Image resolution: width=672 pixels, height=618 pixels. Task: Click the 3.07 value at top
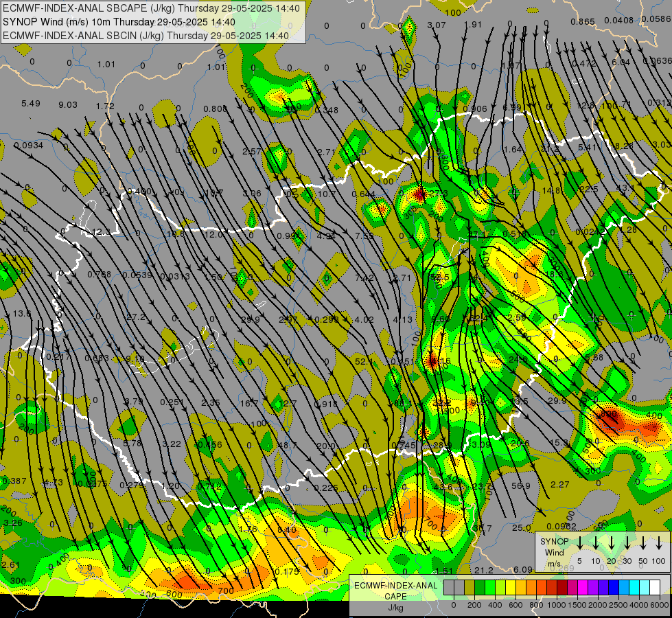coord(437,25)
